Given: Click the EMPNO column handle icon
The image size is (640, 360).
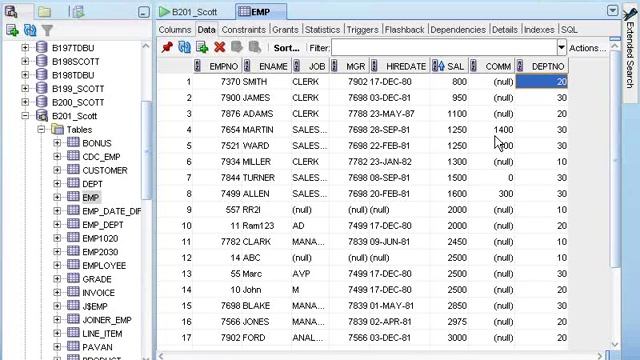Looking at the screenshot, I should 197,66.
